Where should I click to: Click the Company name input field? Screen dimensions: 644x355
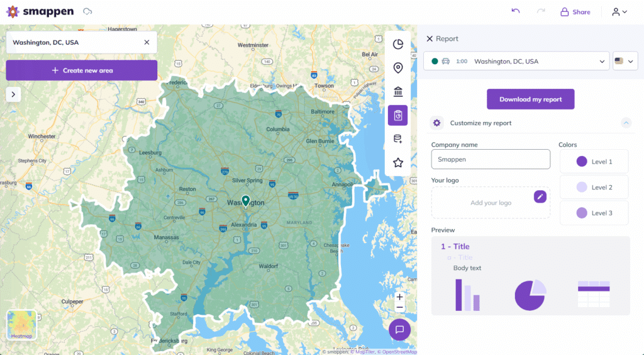[491, 160]
